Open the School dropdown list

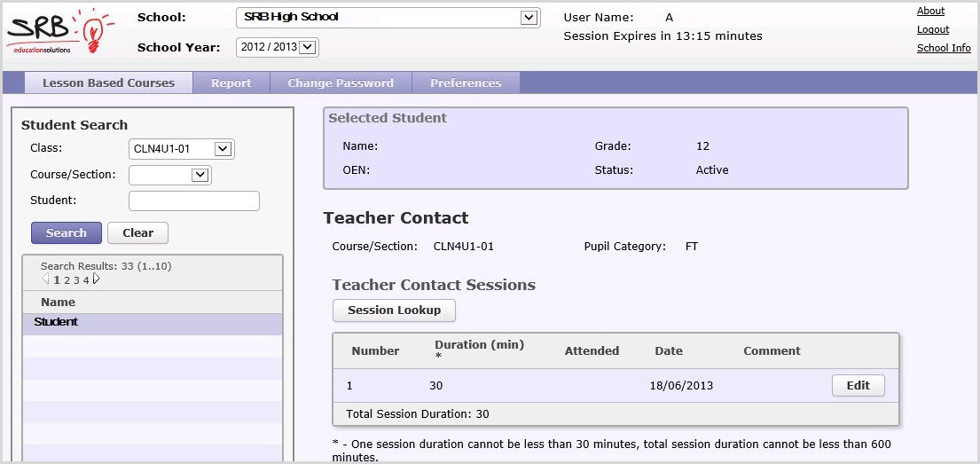coord(529,17)
